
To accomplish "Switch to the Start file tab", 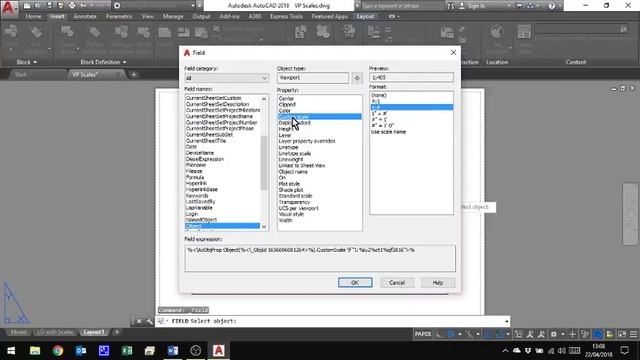I will click(20, 75).
